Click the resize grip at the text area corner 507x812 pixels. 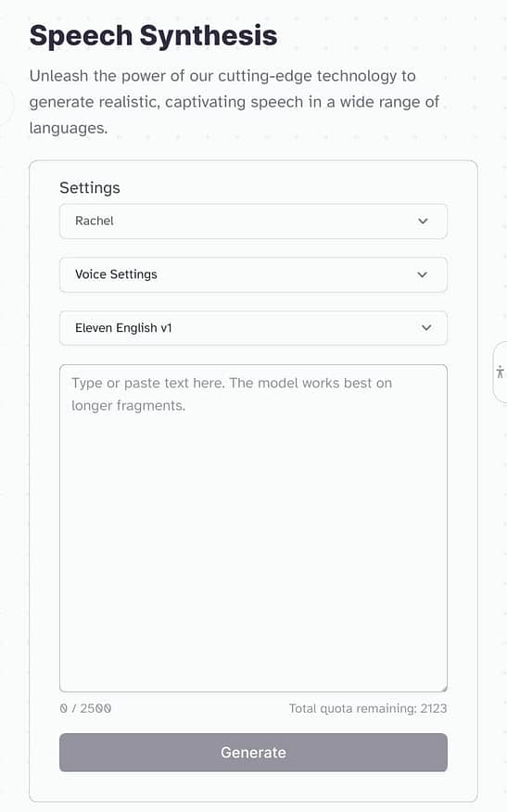click(444, 688)
